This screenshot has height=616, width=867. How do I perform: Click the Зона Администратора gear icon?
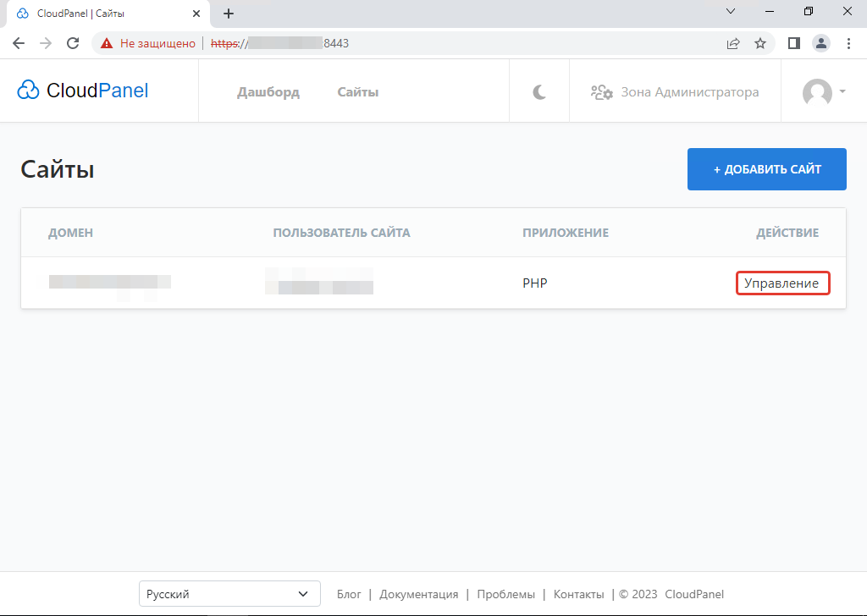[x=601, y=92]
